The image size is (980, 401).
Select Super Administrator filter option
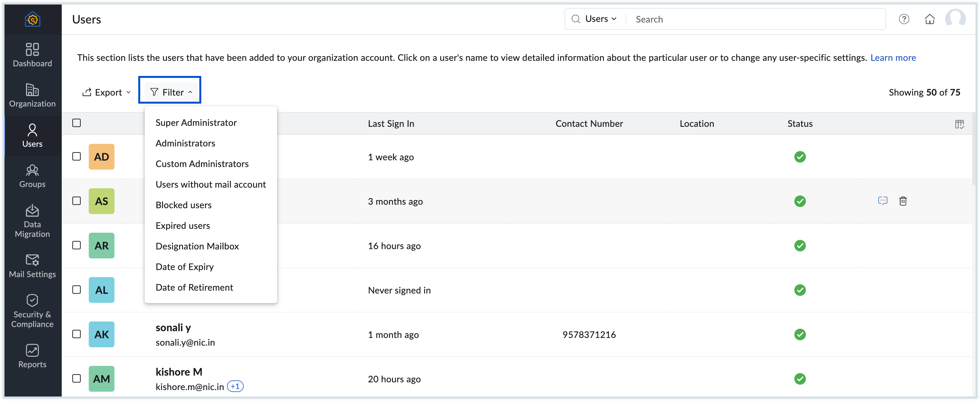(x=196, y=122)
